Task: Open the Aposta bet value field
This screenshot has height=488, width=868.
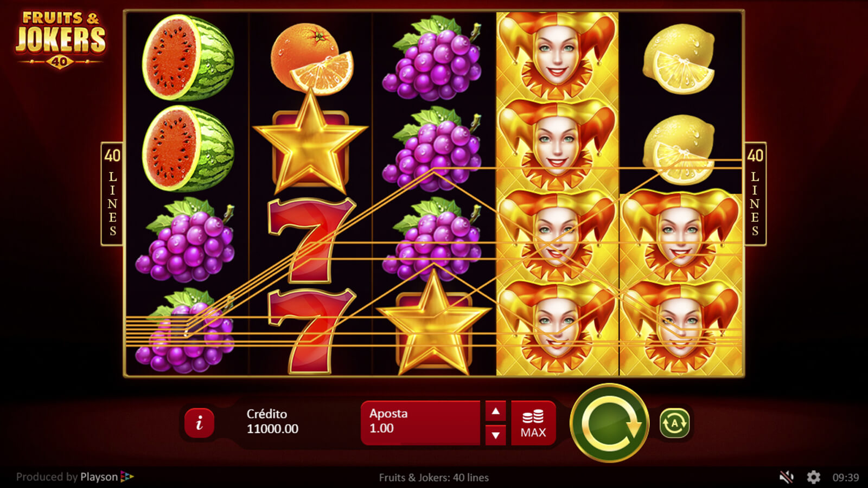Action: tap(420, 423)
